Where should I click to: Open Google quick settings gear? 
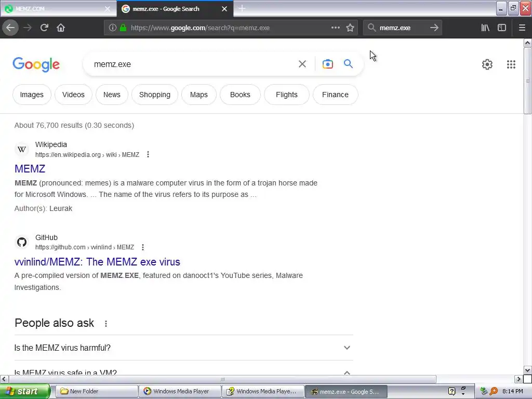click(487, 64)
